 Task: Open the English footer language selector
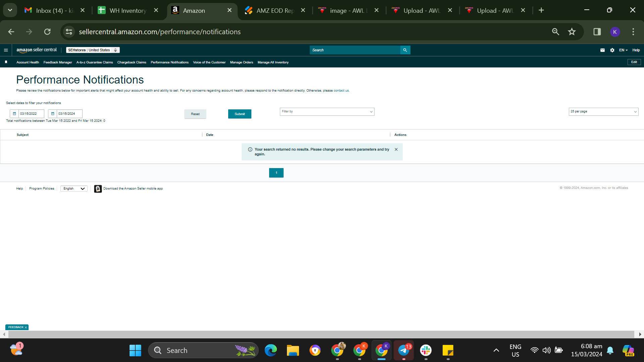coord(74,189)
